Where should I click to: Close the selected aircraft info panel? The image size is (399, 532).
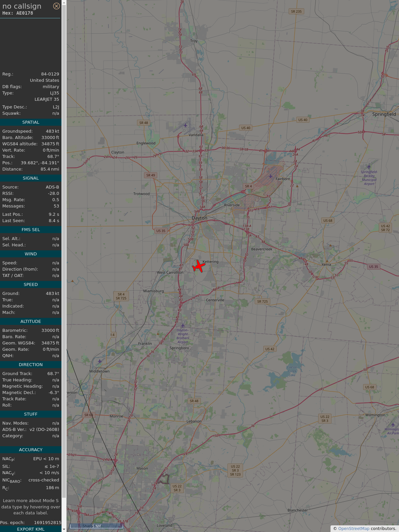coord(57,6)
